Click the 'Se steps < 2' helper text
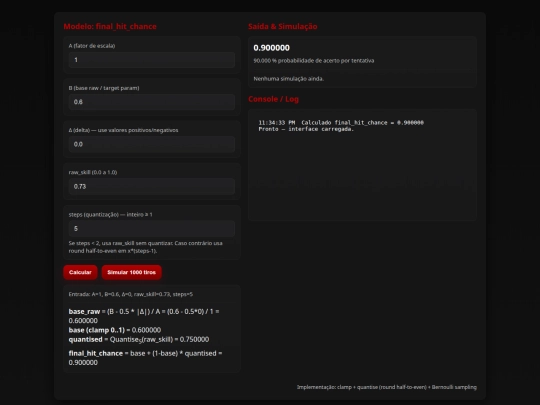The height and width of the screenshot is (405, 540). click(146, 247)
